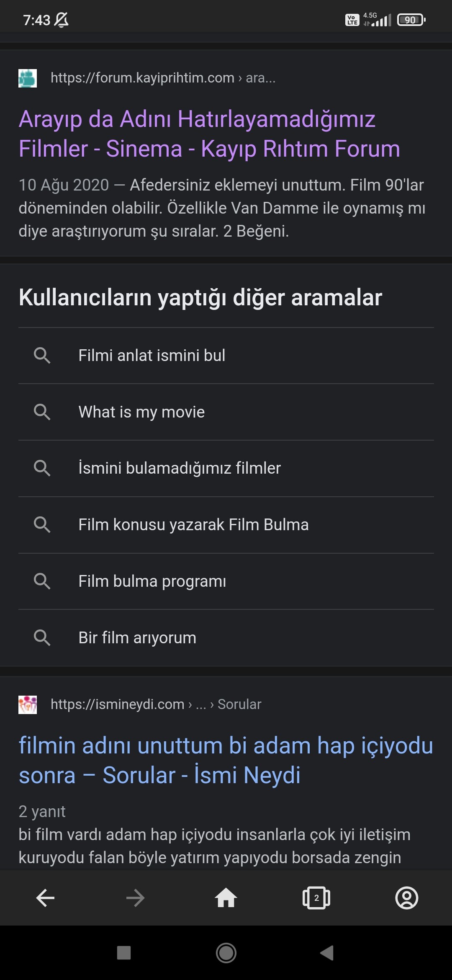Tap the Kayıp Rıhtım site favicon

click(28, 78)
